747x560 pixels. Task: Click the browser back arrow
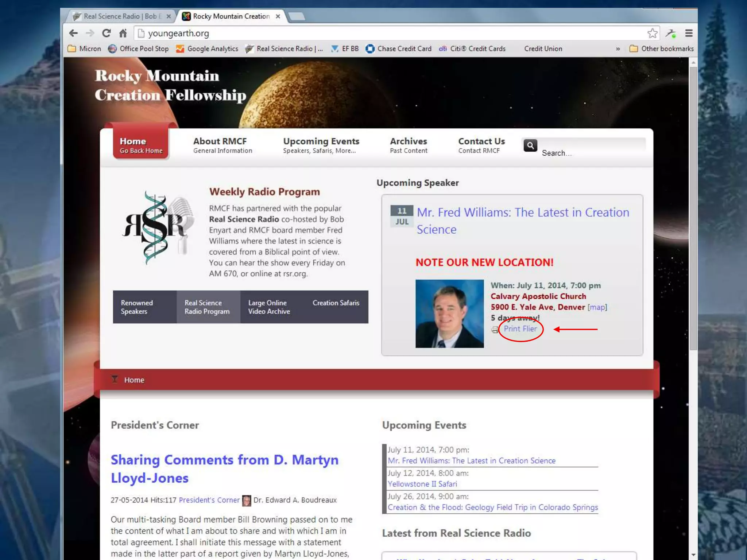pyautogui.click(x=73, y=33)
